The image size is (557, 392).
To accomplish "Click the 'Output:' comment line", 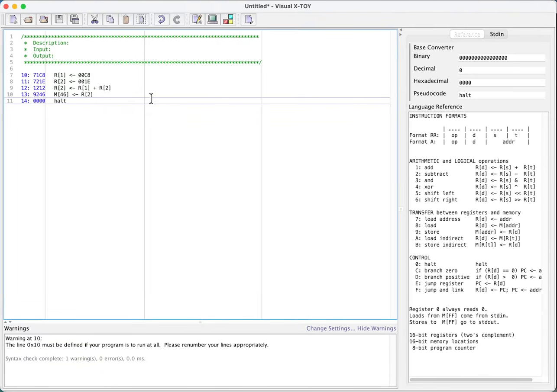I will click(x=39, y=56).
